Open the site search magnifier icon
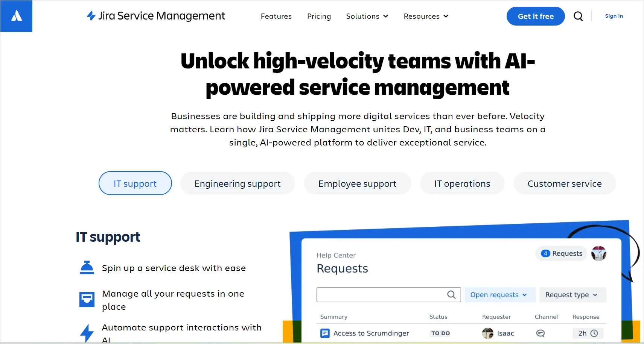 coord(578,16)
